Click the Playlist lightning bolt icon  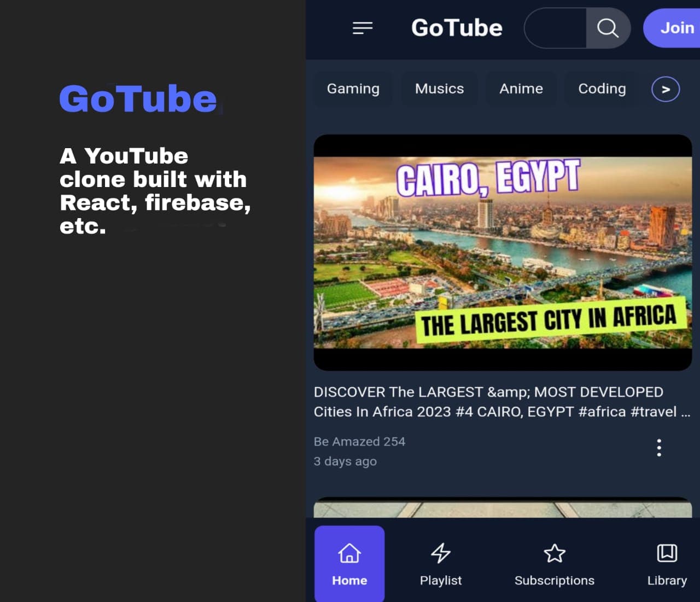(x=441, y=553)
